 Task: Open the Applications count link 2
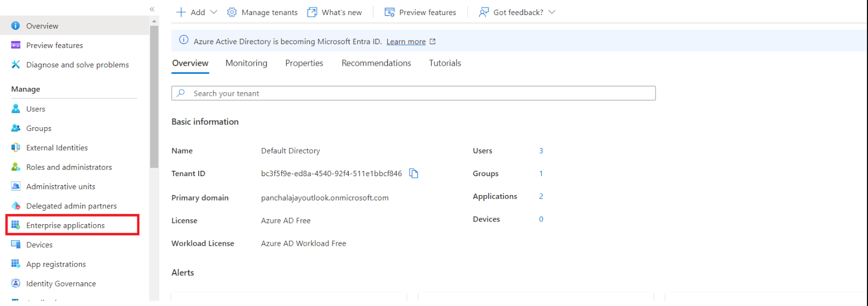click(541, 196)
